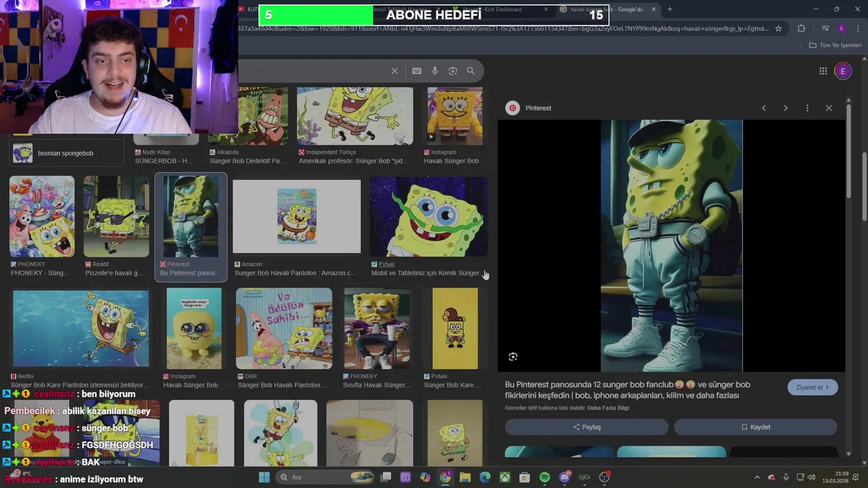
Task: Open File Explorer from the taskbar
Action: [x=465, y=477]
